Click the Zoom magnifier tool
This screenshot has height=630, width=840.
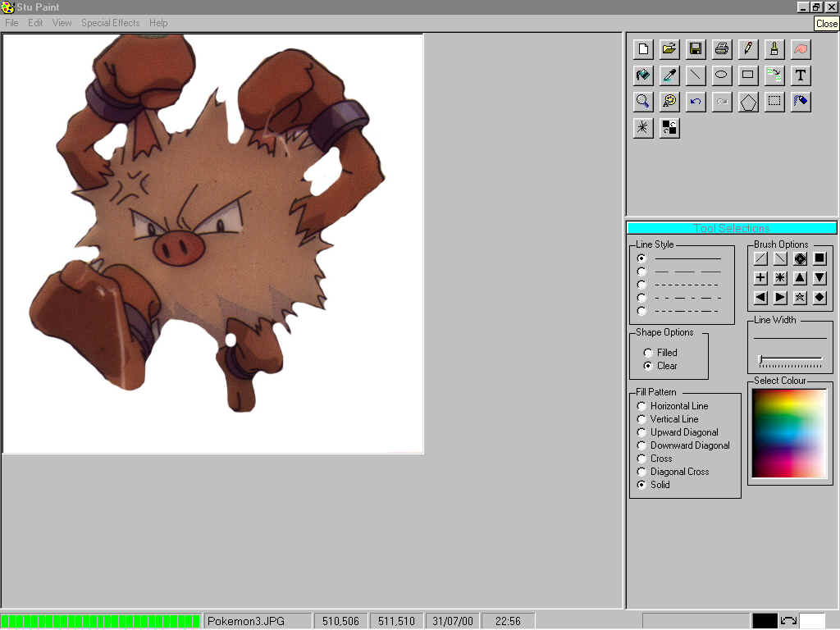coord(643,102)
